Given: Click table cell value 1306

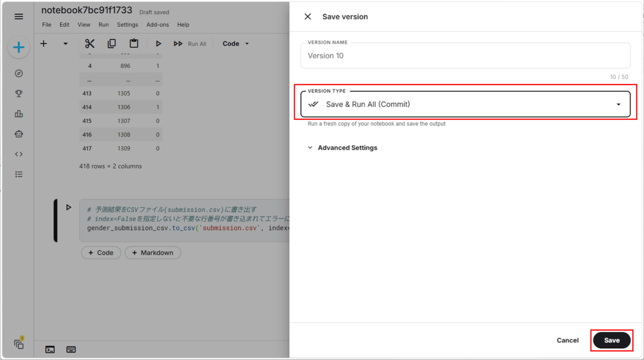Looking at the screenshot, I should coord(124,107).
